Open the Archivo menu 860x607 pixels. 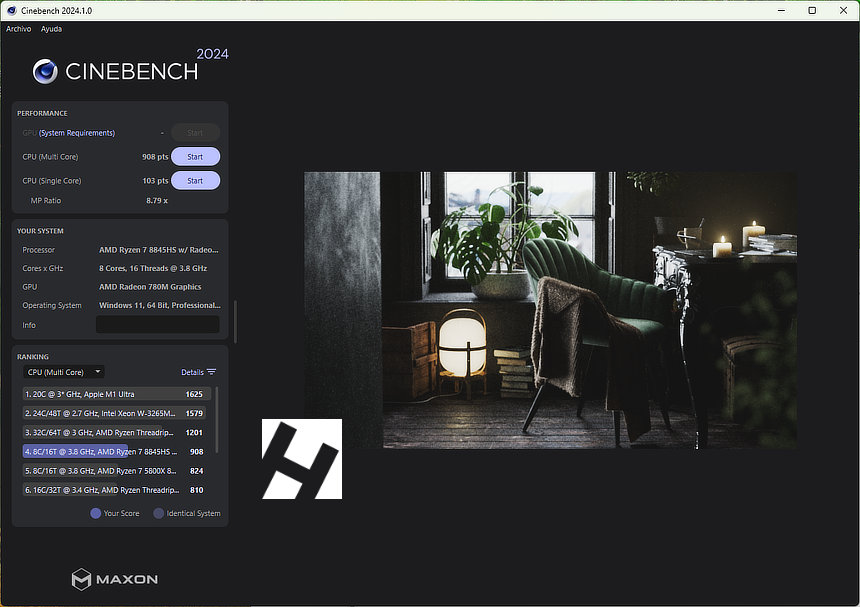[x=19, y=29]
